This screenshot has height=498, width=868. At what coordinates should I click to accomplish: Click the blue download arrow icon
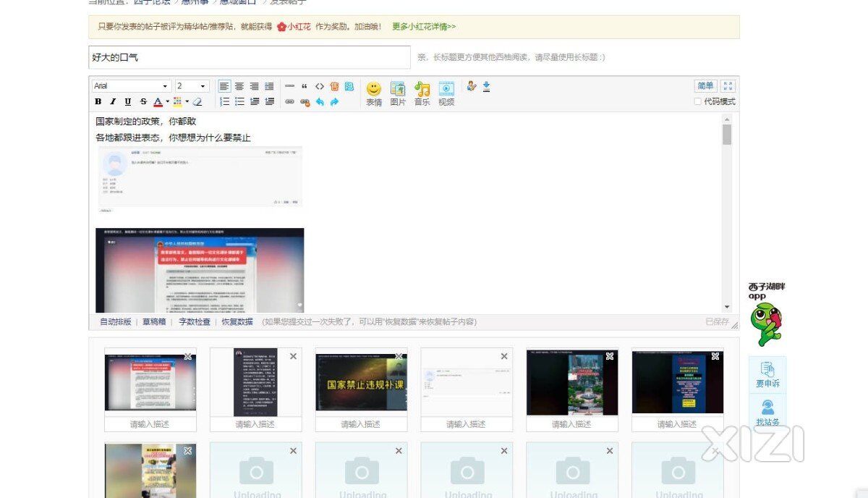tap(487, 86)
